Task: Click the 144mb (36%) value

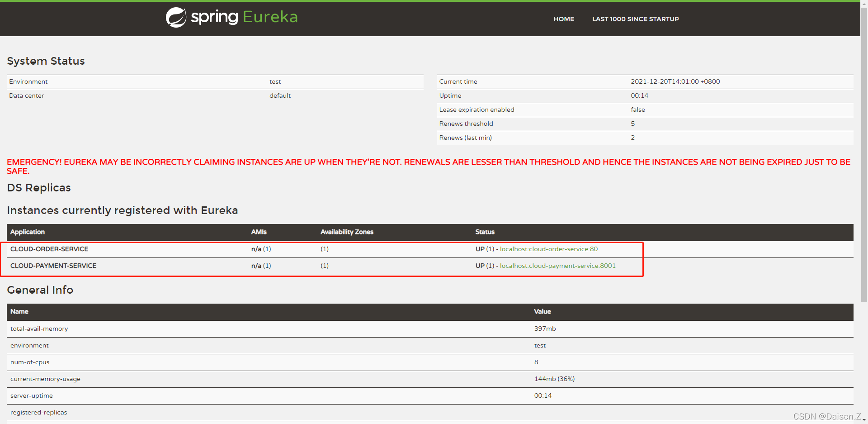Action: point(555,379)
